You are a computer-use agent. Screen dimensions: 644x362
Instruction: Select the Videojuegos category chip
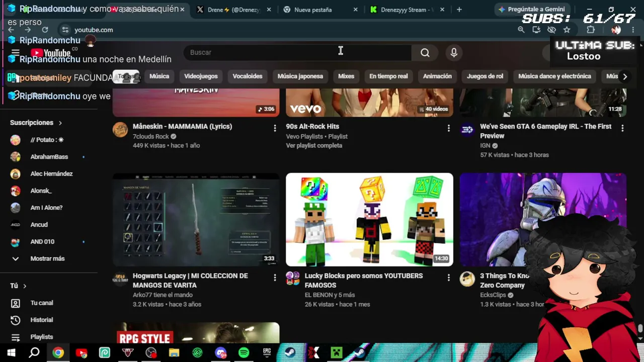click(x=201, y=76)
